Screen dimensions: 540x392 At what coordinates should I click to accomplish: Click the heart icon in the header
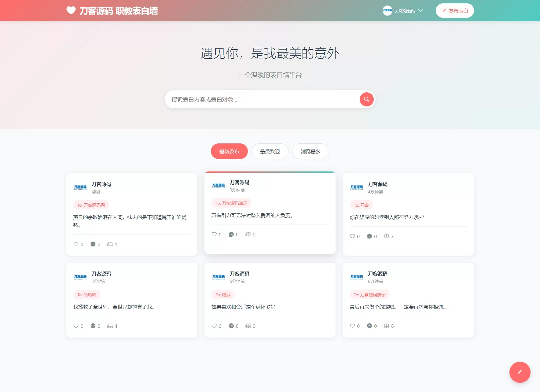(71, 10)
